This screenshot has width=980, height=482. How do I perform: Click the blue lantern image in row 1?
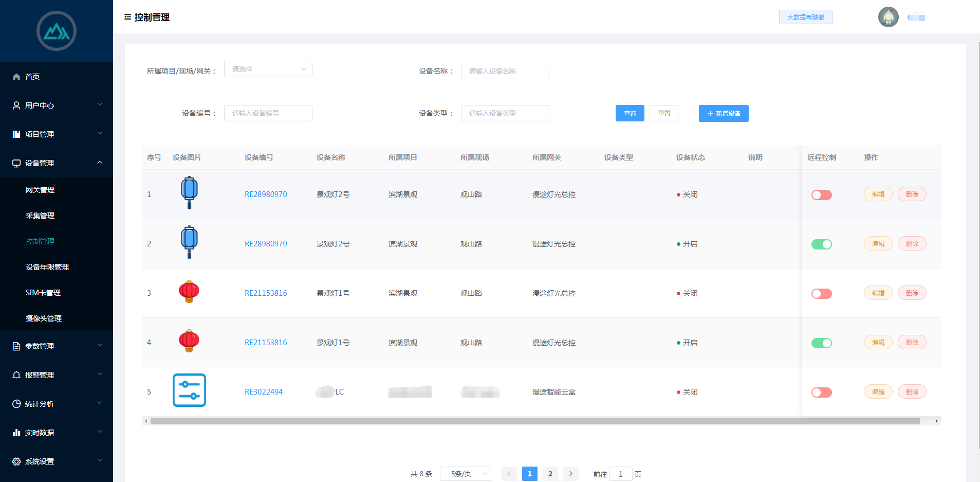click(x=189, y=192)
